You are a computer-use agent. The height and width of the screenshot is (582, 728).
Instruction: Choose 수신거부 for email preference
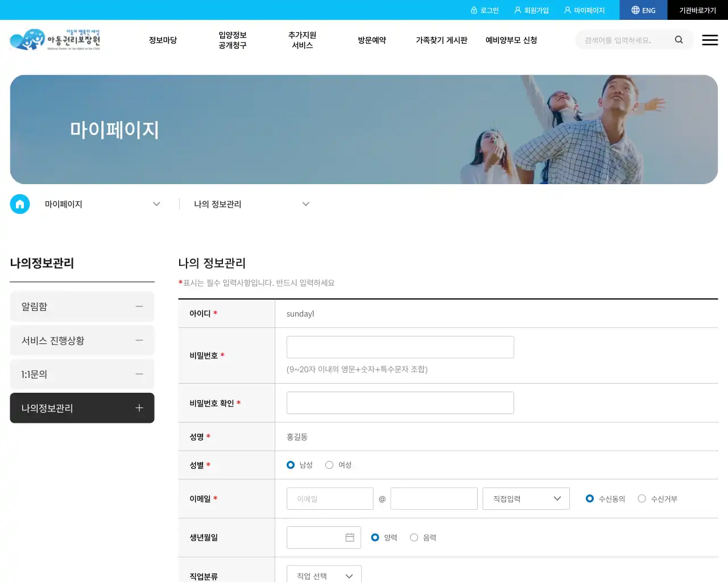(x=642, y=498)
